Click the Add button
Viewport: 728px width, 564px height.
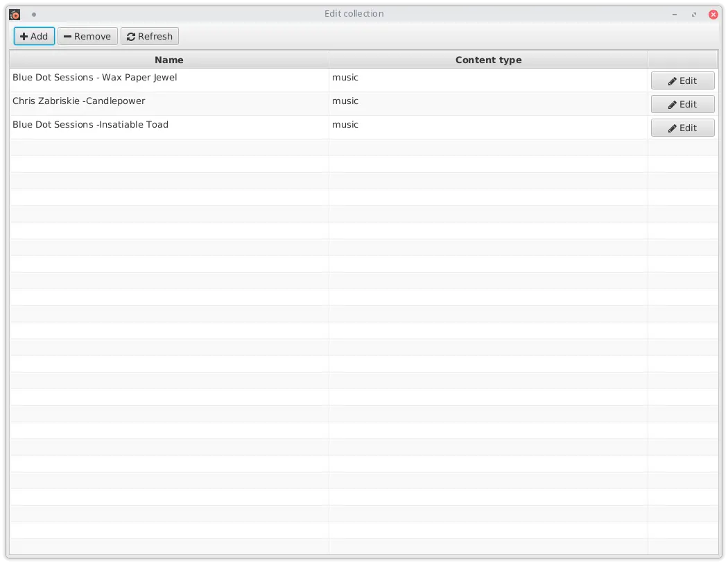[x=34, y=36]
